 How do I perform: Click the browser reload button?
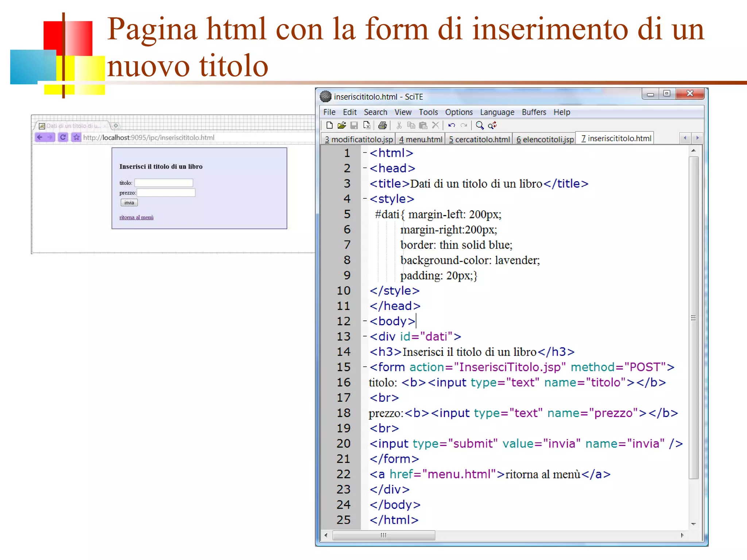tap(63, 137)
